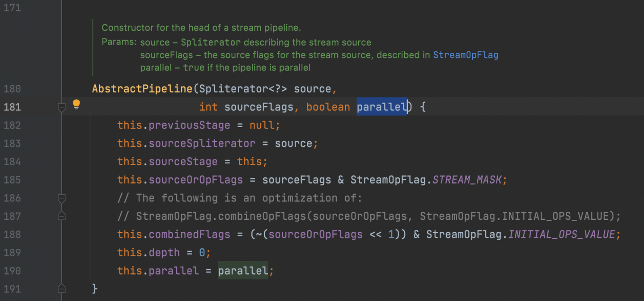The height and width of the screenshot is (301, 644).
Task: Click the combinedFlags field on line 188
Action: tap(189, 234)
